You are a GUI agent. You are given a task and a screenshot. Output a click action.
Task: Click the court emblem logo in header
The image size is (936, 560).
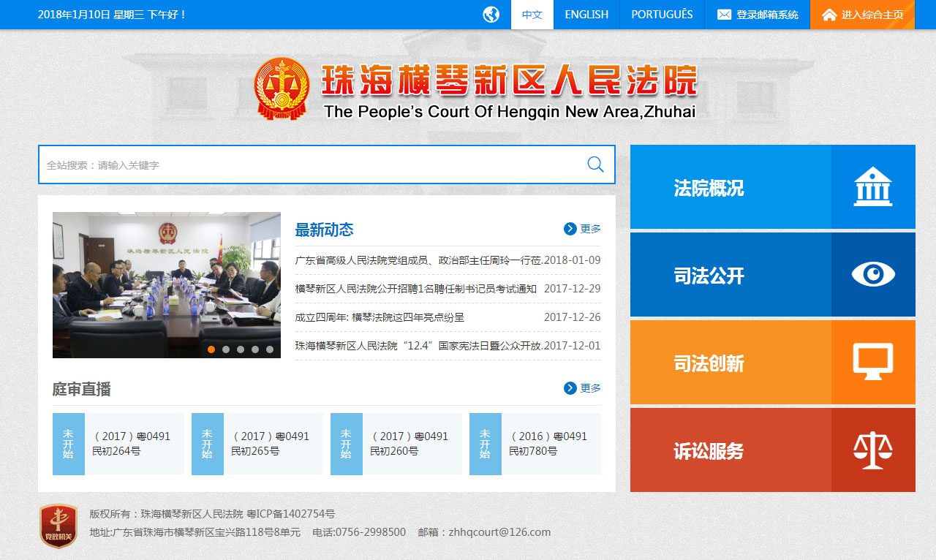[x=282, y=88]
